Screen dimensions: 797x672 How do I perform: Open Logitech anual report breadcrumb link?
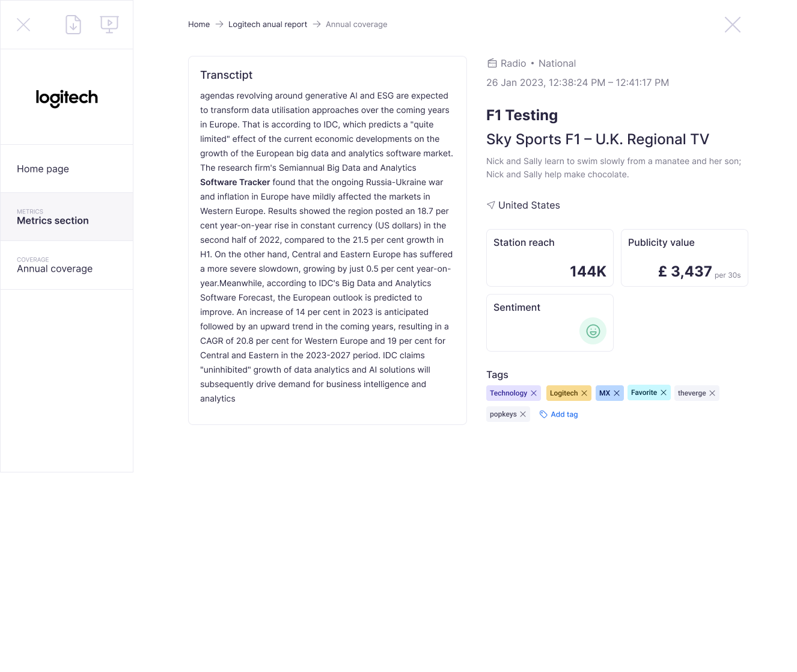(x=267, y=24)
